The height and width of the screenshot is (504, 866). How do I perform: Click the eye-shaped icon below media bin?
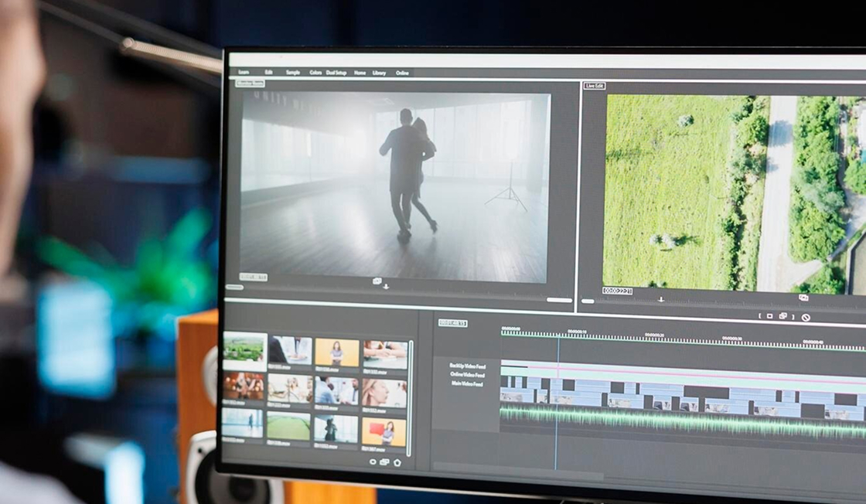[x=373, y=462]
